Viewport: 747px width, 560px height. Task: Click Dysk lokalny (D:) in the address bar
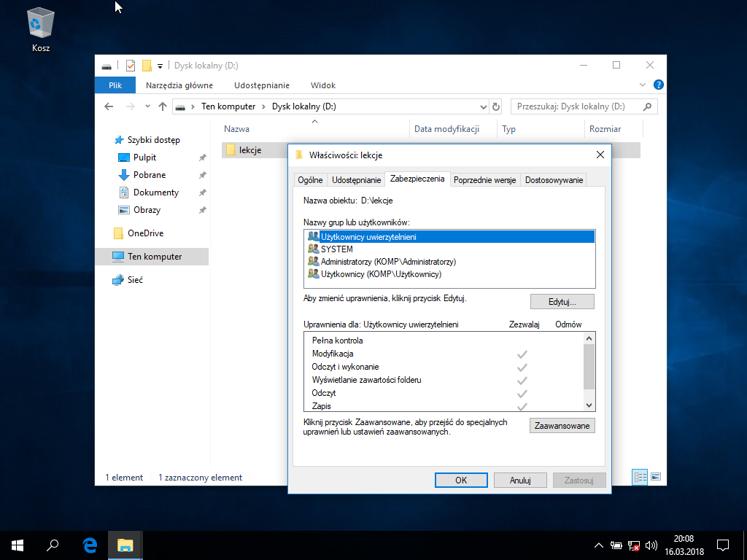304,106
